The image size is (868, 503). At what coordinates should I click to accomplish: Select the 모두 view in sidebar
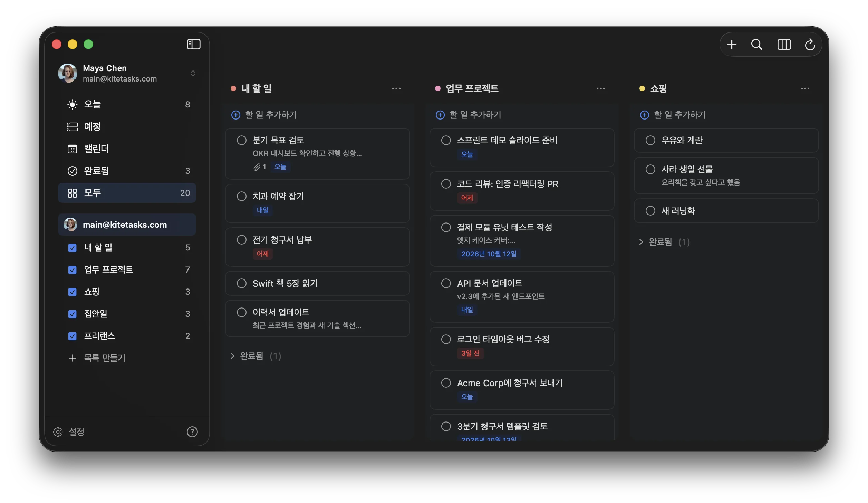pyautogui.click(x=127, y=193)
